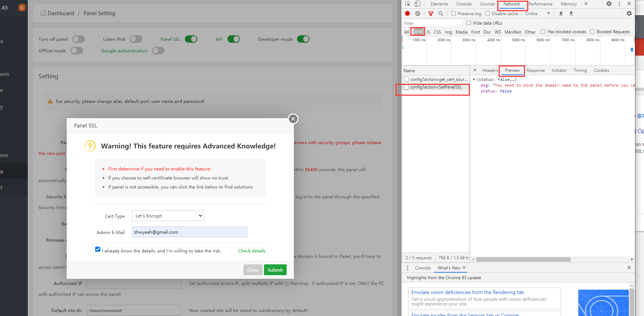644x316 pixels.
Task: Click the export HAR download arrow icon
Action: point(571,14)
